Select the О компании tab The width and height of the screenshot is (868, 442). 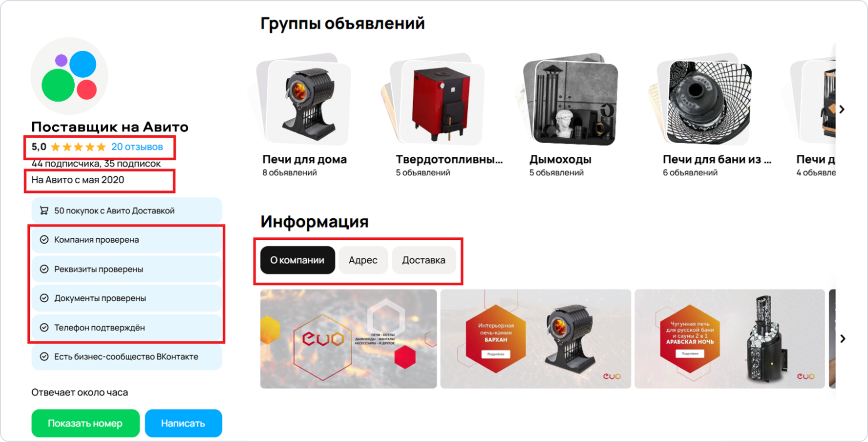pyautogui.click(x=297, y=260)
